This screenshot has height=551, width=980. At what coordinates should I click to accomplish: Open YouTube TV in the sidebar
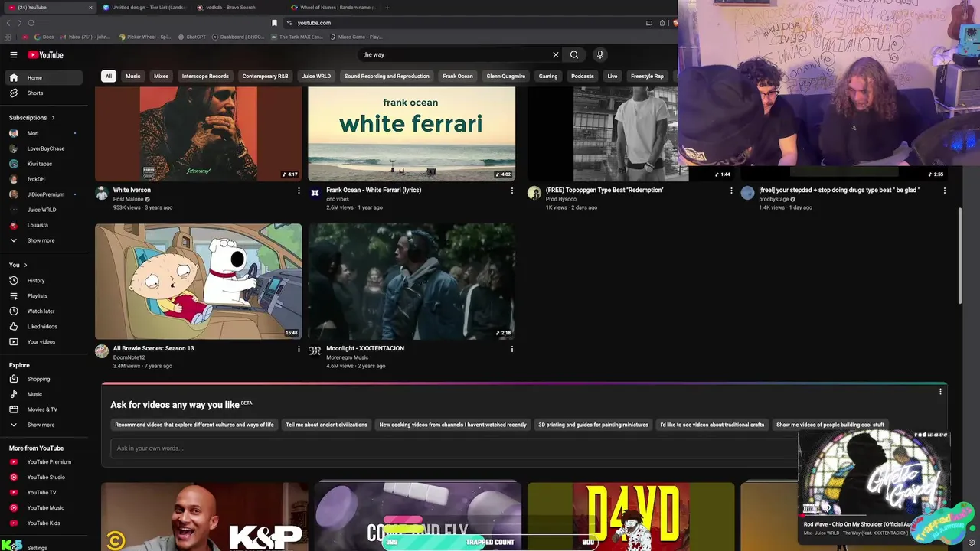(44, 492)
